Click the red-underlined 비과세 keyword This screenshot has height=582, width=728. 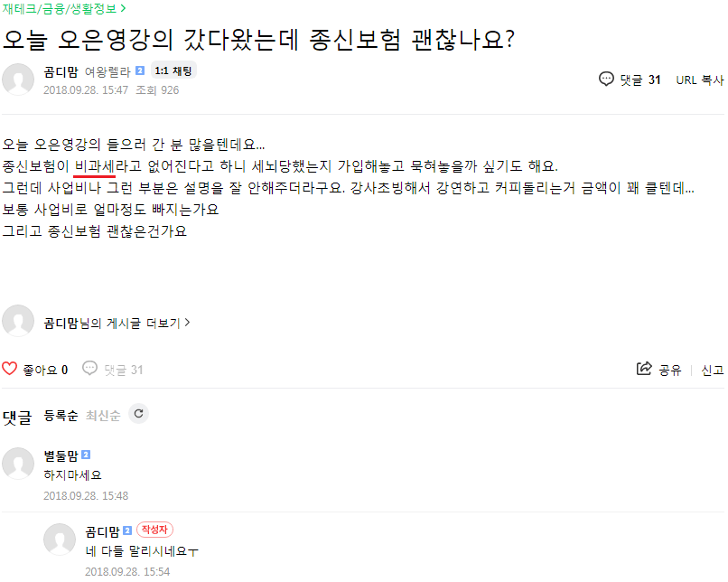pos(93,166)
